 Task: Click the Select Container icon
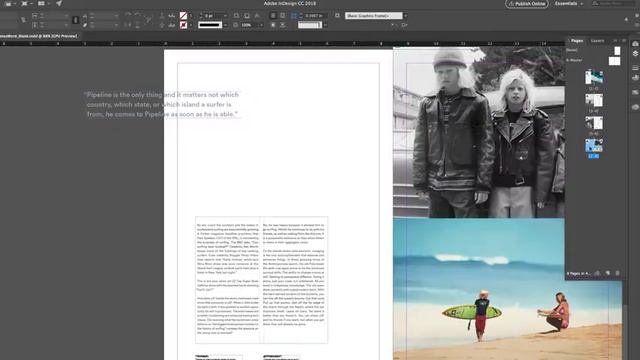point(162,16)
